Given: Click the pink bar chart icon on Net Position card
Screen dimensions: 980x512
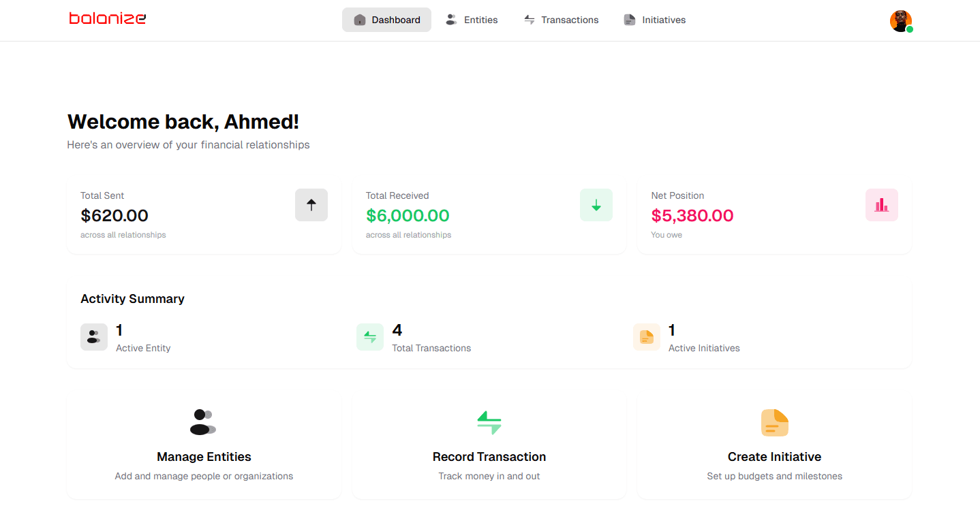Looking at the screenshot, I should tap(881, 204).
